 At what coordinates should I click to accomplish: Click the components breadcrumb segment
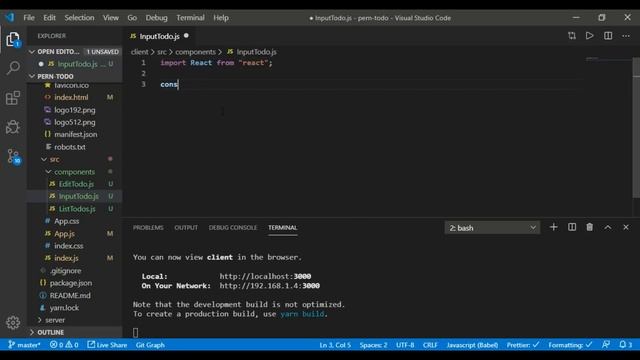195,52
